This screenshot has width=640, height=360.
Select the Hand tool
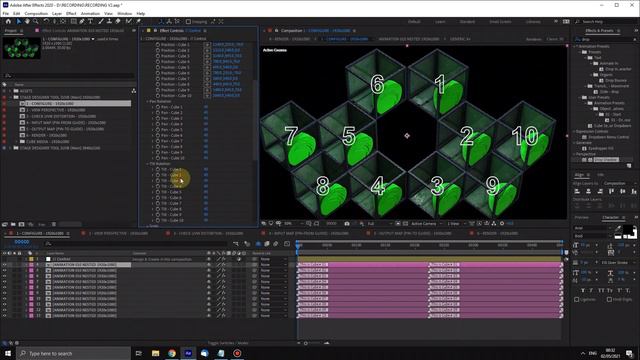[x=27, y=21]
